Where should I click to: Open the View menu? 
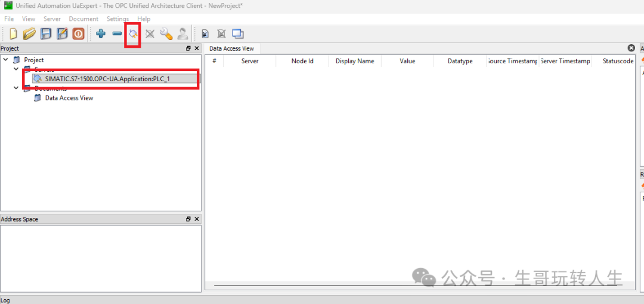click(x=29, y=19)
